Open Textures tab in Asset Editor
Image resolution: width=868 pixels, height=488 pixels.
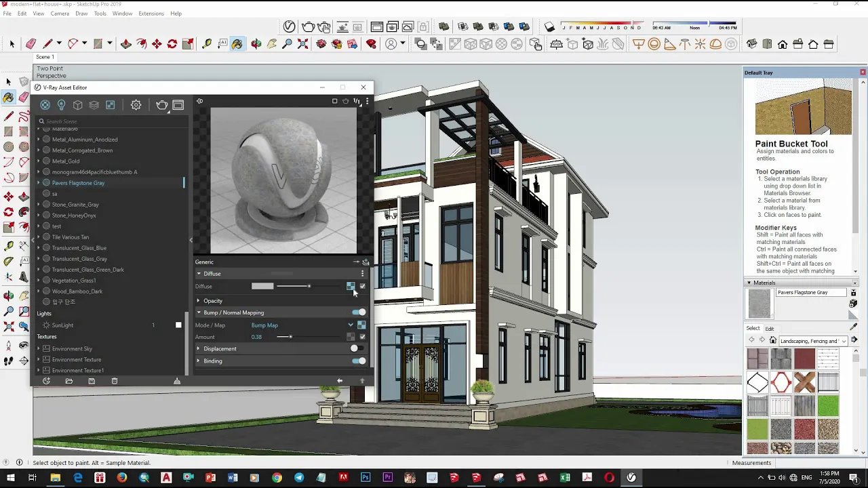tap(110, 105)
